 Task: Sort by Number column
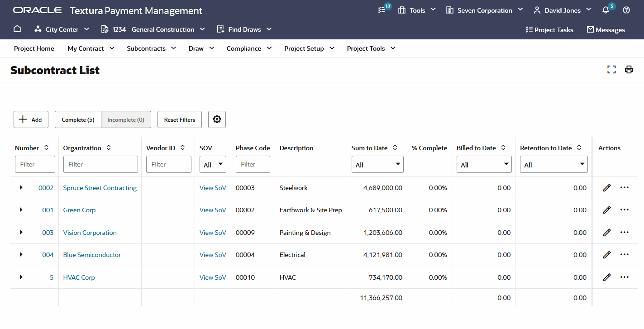tap(46, 148)
